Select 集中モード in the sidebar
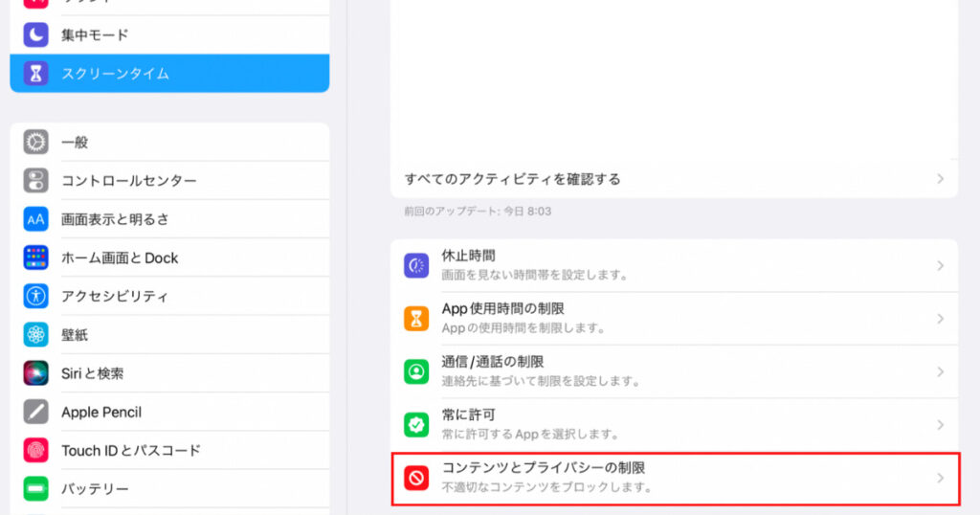The height and width of the screenshot is (515, 980). [x=169, y=34]
